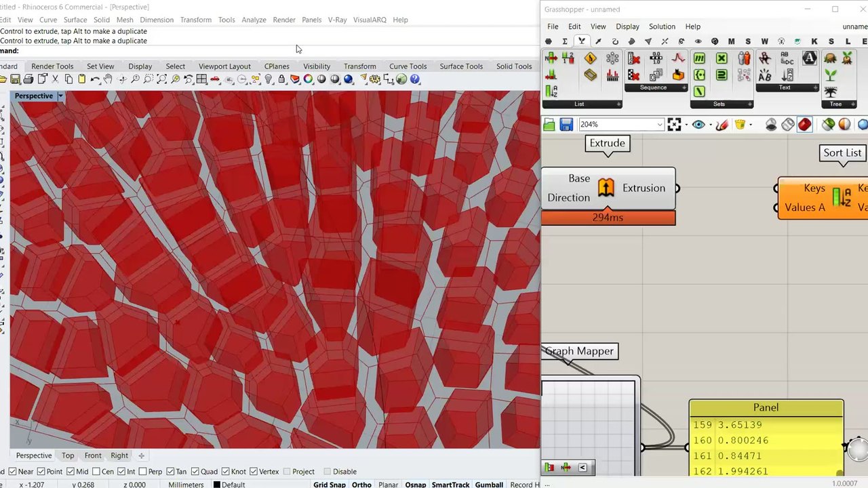The height and width of the screenshot is (488, 868).
Task: Click the red car icon in Rhino toolbar
Action: [214, 79]
